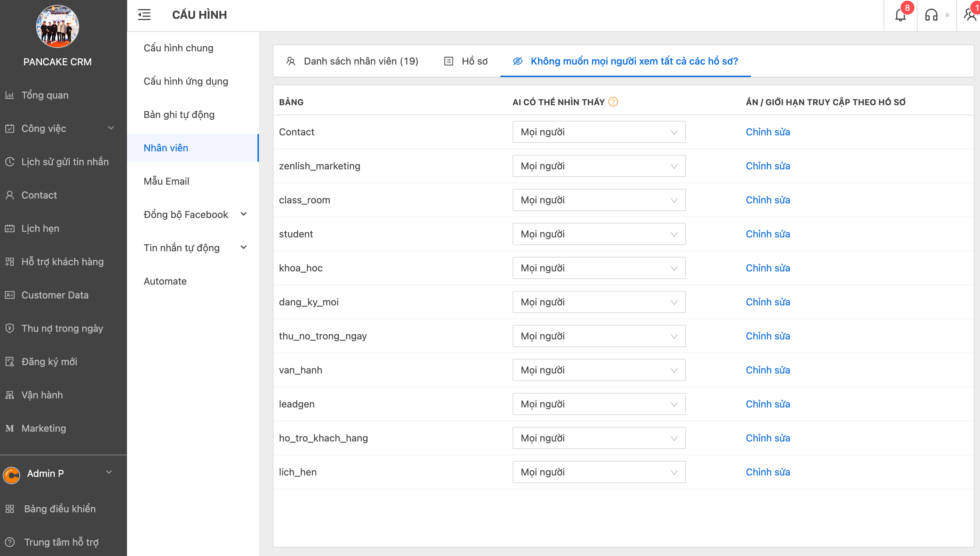Image resolution: width=980 pixels, height=556 pixels.
Task: Click Chỉnh sửa link for leadgen
Action: click(768, 404)
